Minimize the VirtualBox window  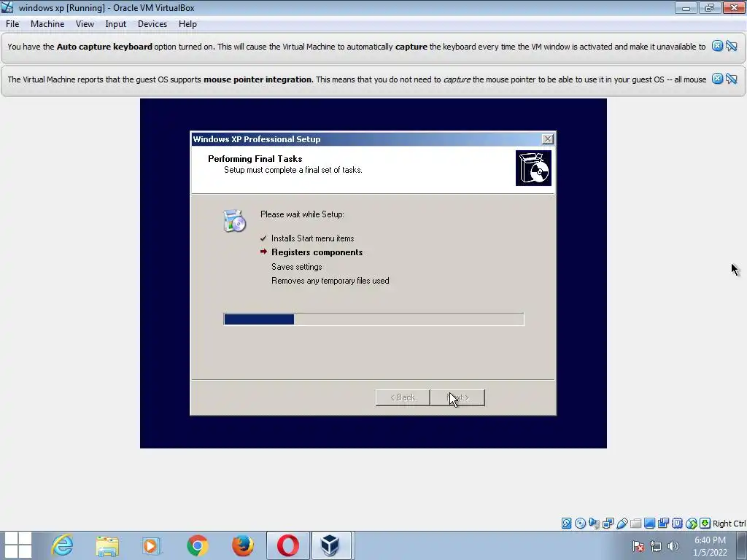tap(686, 7)
